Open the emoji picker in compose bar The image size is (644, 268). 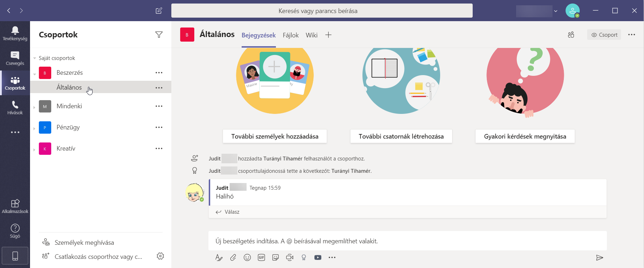247,257
